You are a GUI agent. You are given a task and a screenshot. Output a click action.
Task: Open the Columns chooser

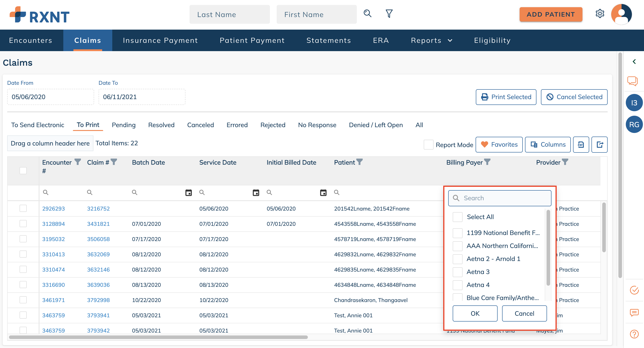coord(548,145)
